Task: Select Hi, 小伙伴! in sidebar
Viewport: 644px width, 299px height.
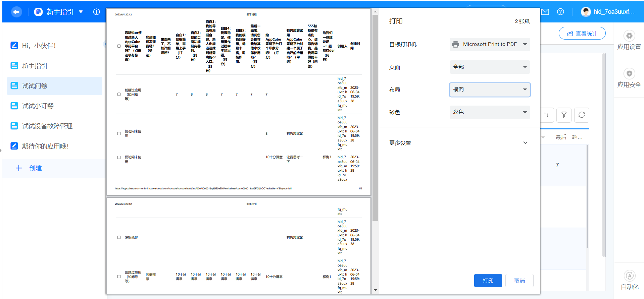Action: click(55, 46)
